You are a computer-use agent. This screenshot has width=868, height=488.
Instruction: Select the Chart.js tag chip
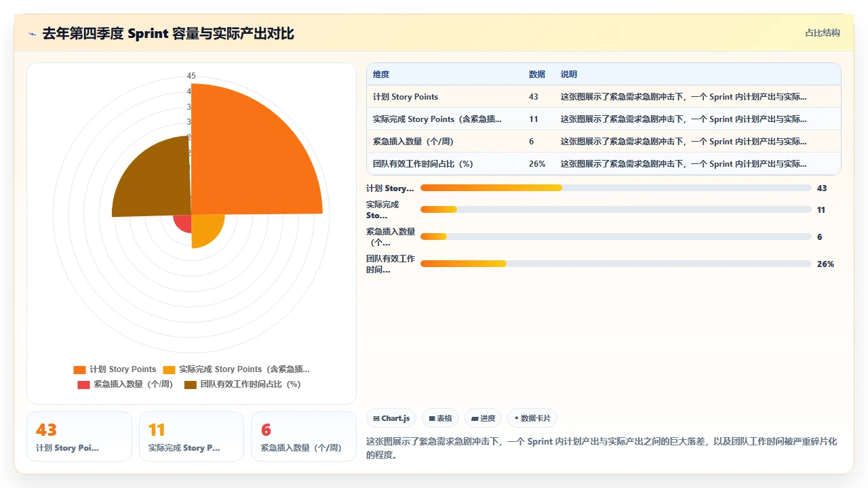[x=391, y=418]
